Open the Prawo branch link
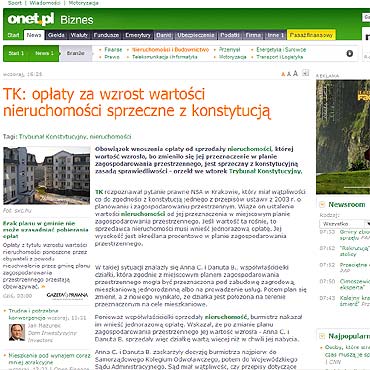The width and height of the screenshot is (370, 370). pos(112,57)
